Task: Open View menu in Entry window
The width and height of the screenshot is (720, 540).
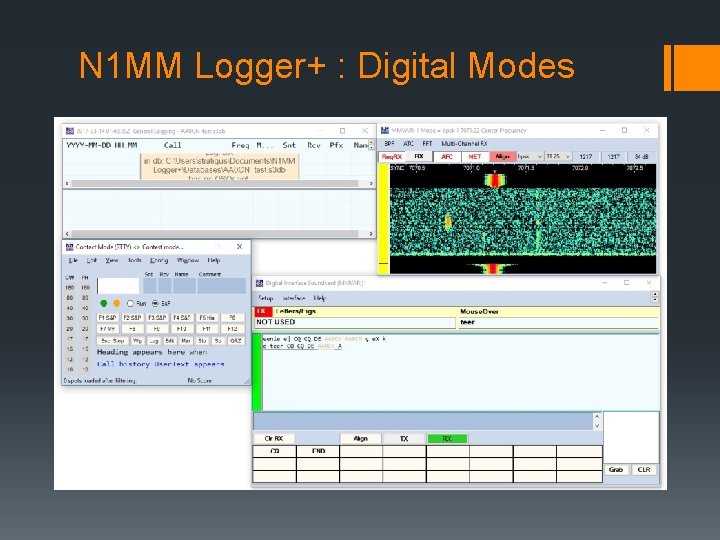Action: click(x=112, y=260)
